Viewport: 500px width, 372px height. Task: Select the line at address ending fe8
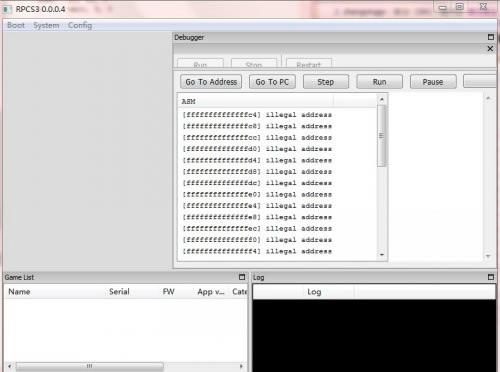pyautogui.click(x=257, y=217)
